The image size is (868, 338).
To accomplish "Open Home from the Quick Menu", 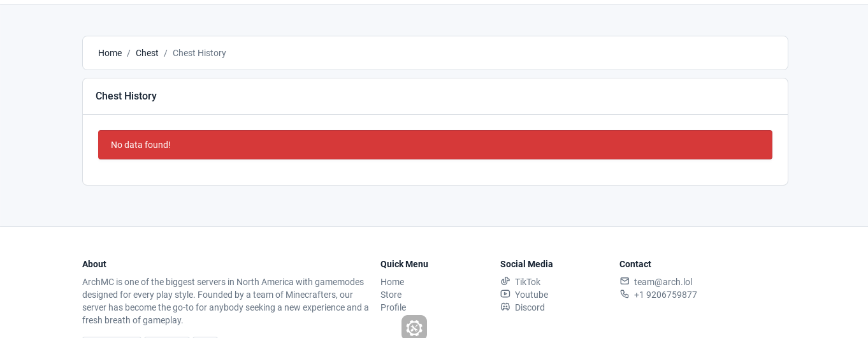I will click(x=392, y=282).
